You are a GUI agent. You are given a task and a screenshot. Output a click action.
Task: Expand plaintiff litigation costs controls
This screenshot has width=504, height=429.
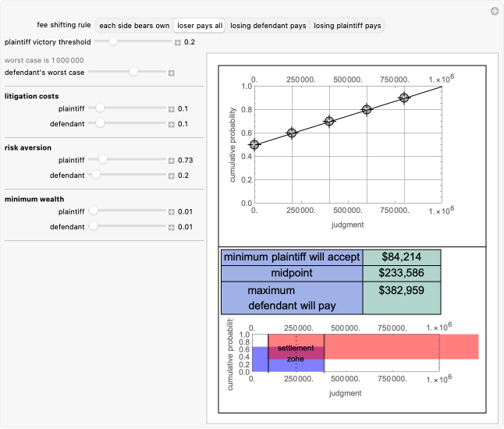click(x=171, y=109)
